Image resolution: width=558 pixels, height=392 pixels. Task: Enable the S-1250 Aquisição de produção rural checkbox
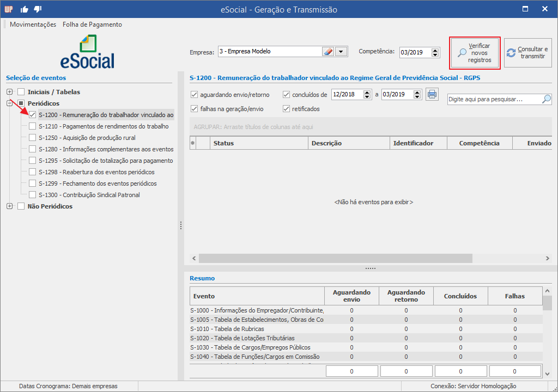32,137
